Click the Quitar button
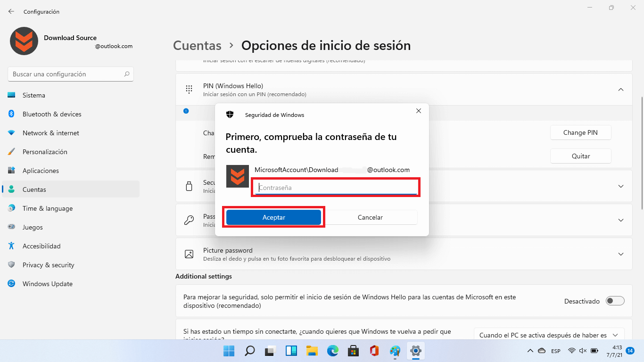Screen dimensions: 644x362 point(580,156)
